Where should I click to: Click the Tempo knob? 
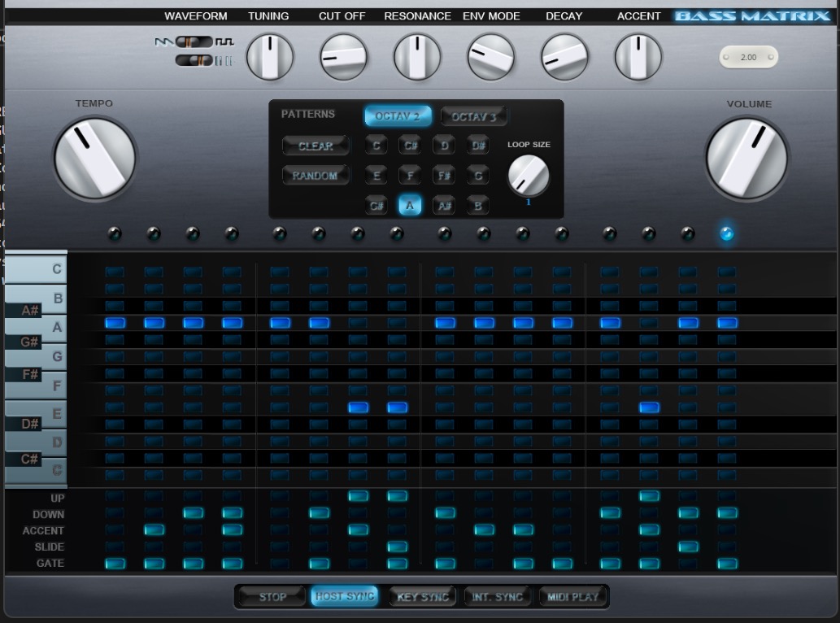click(x=95, y=158)
